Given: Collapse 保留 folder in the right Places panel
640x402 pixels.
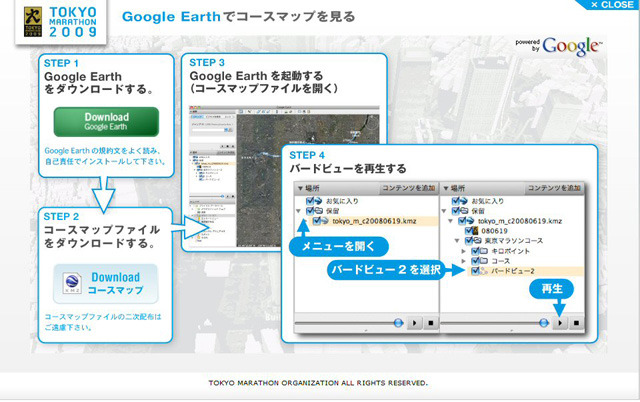Looking at the screenshot, I should pos(444,211).
